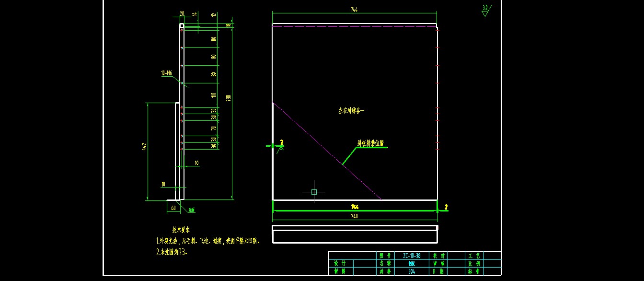Click the 744 dimension above the plate
Image resolution: width=644 pixels, height=281 pixels.
pyautogui.click(x=354, y=10)
